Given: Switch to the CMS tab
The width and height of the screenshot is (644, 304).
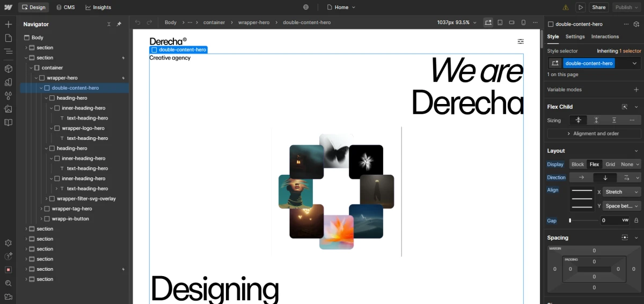Looking at the screenshot, I should click(66, 8).
